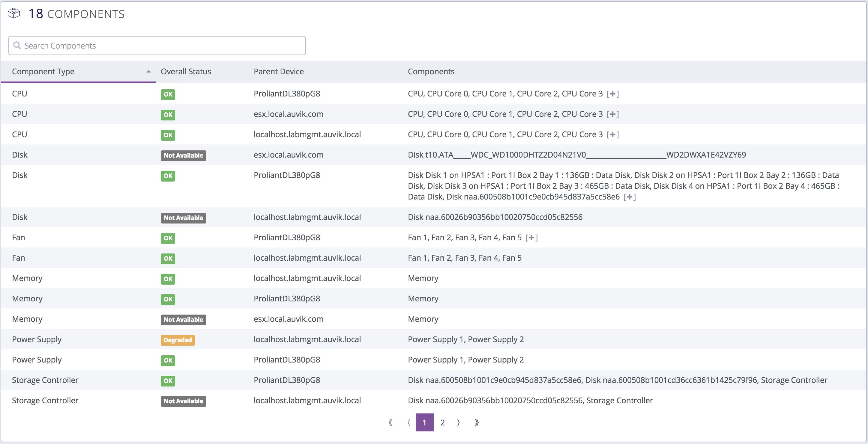Open page 2 of components

442,422
